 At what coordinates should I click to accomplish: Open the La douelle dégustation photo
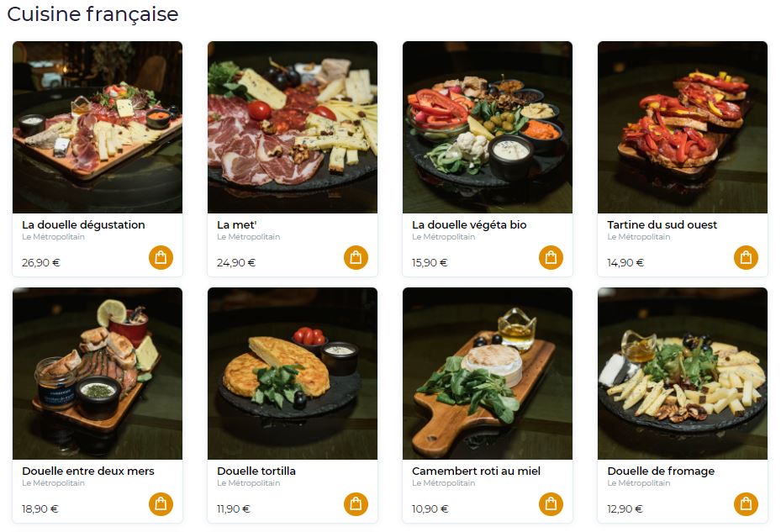click(x=98, y=127)
